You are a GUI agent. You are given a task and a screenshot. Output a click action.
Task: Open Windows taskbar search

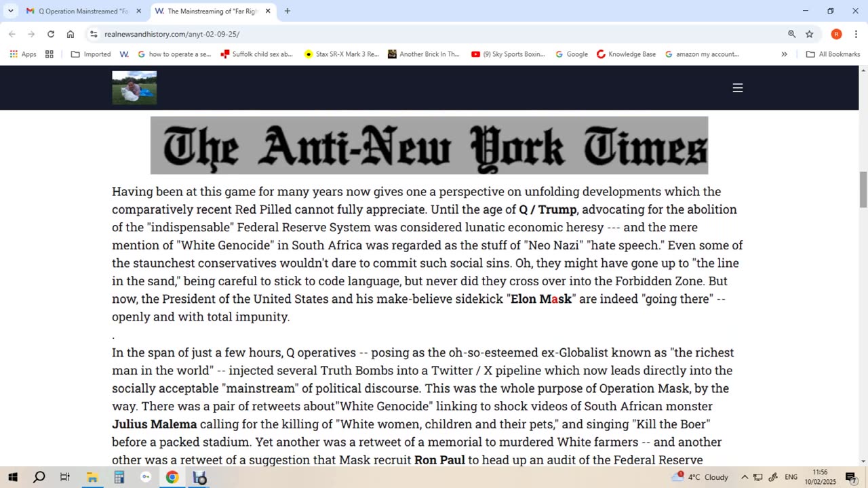pyautogui.click(x=39, y=477)
